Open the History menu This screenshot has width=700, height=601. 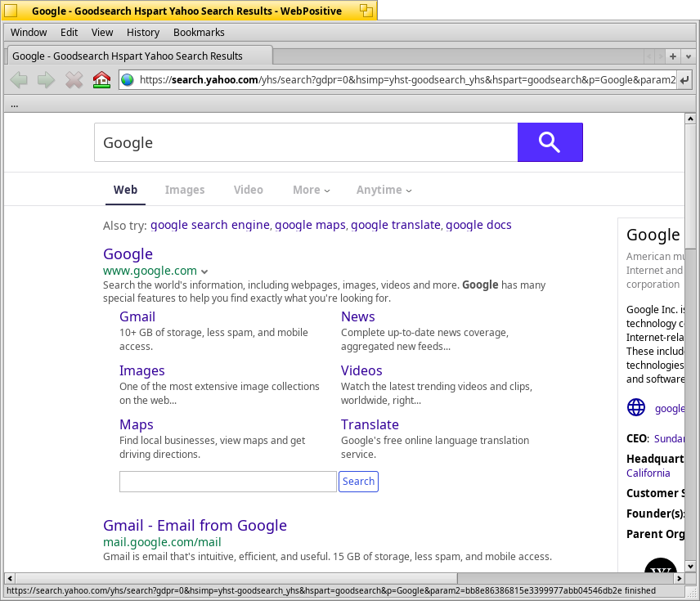pos(143,32)
